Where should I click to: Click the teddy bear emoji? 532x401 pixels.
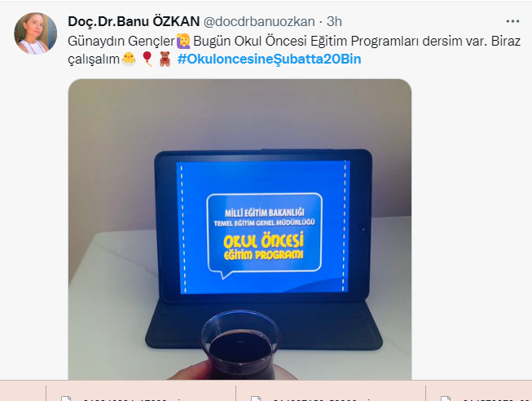pos(165,59)
